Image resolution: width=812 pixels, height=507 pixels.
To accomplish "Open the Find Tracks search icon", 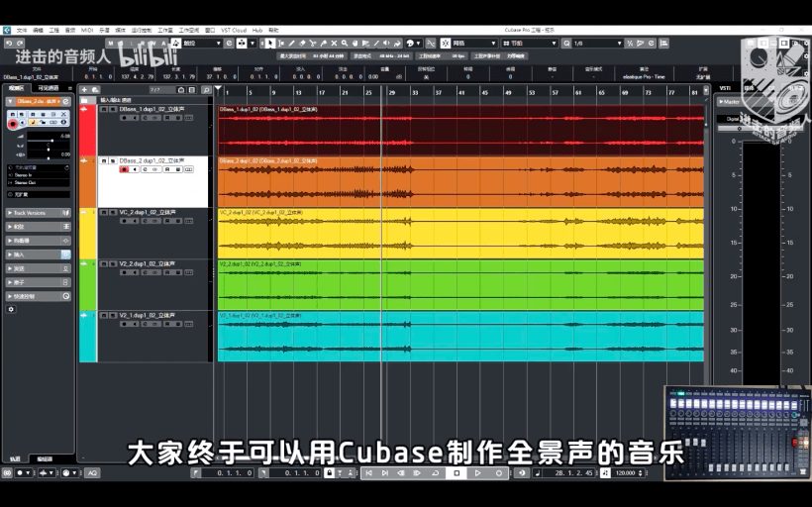I will (x=206, y=90).
